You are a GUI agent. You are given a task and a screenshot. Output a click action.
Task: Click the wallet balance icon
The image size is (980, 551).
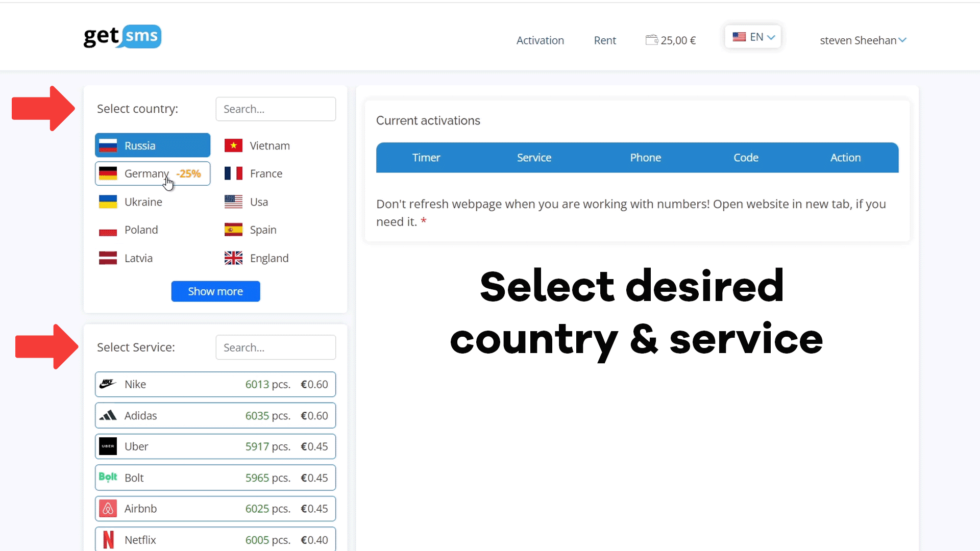[x=652, y=40]
